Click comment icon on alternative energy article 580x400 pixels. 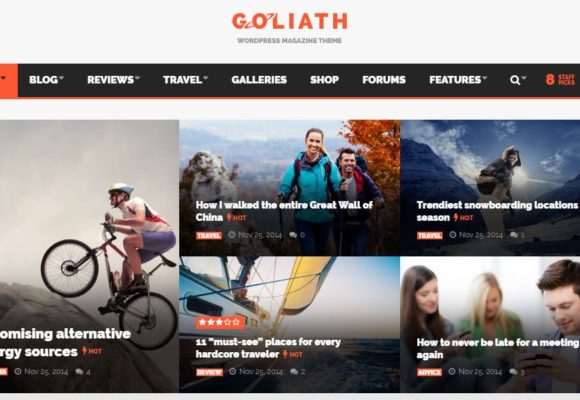(x=79, y=372)
